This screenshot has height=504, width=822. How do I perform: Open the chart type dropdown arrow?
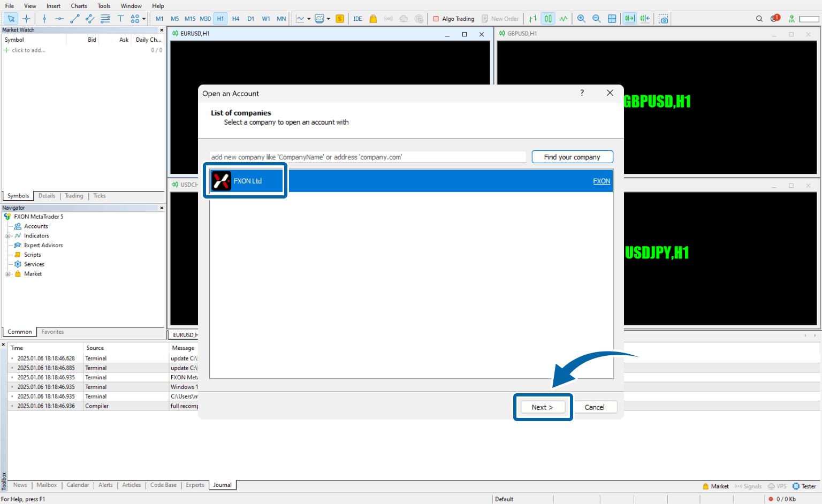tap(309, 19)
